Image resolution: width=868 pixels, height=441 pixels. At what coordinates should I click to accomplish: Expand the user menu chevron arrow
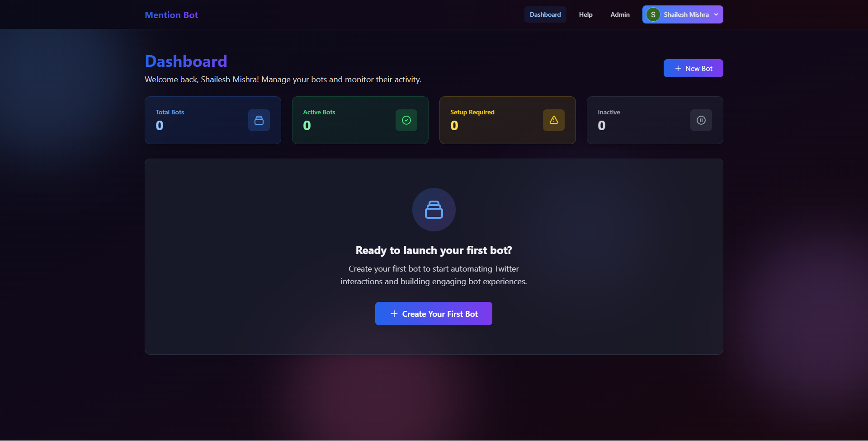716,14
